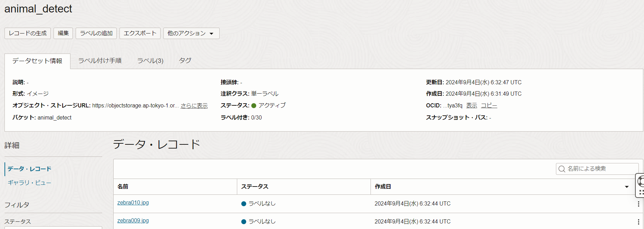This screenshot has height=229, width=644.
Task: Click the grid dots icon below the help icon
Action: 641,193
